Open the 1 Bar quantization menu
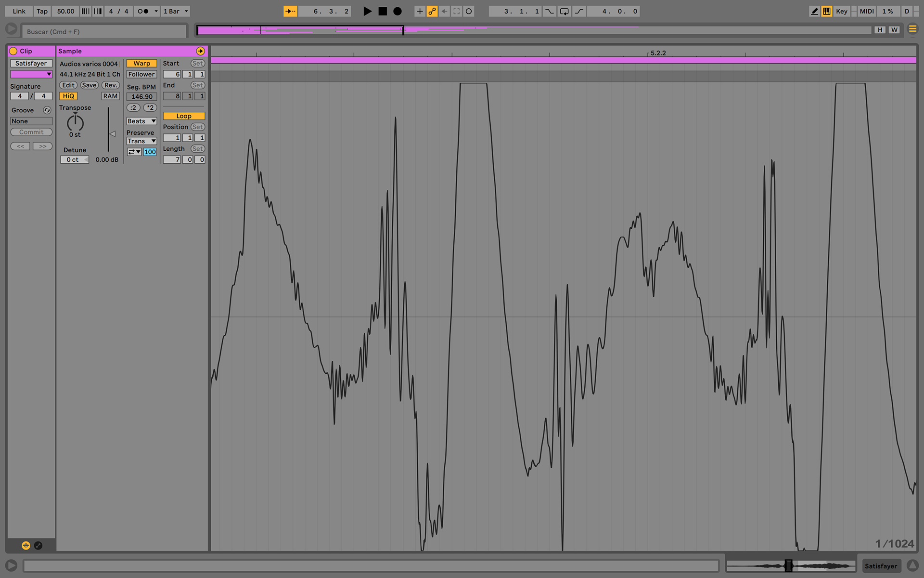The image size is (924, 578). [176, 11]
